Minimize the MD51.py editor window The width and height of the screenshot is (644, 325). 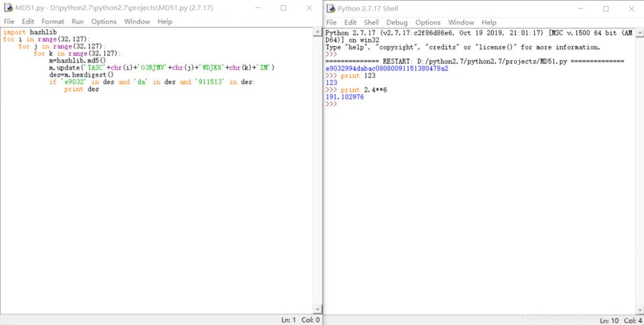258,8
